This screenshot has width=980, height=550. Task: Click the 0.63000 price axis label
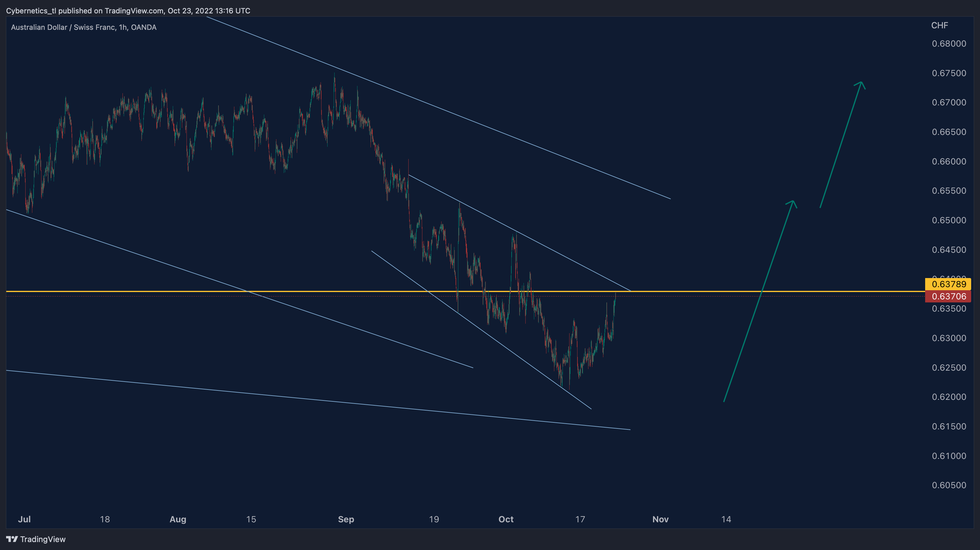tap(949, 338)
